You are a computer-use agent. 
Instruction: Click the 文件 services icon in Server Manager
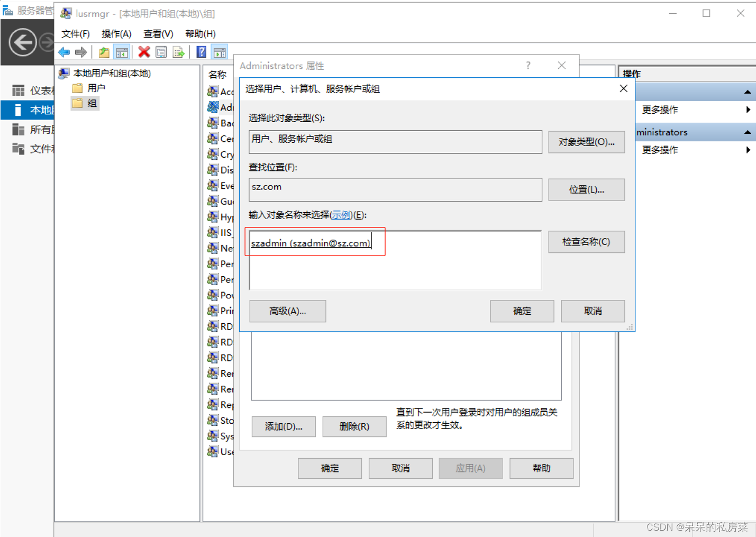[19, 149]
